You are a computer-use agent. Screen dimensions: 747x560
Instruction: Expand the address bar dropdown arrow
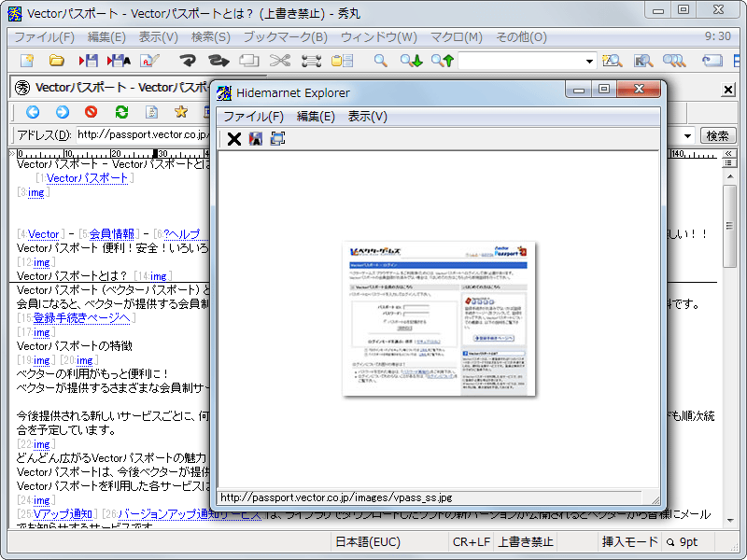(687, 135)
